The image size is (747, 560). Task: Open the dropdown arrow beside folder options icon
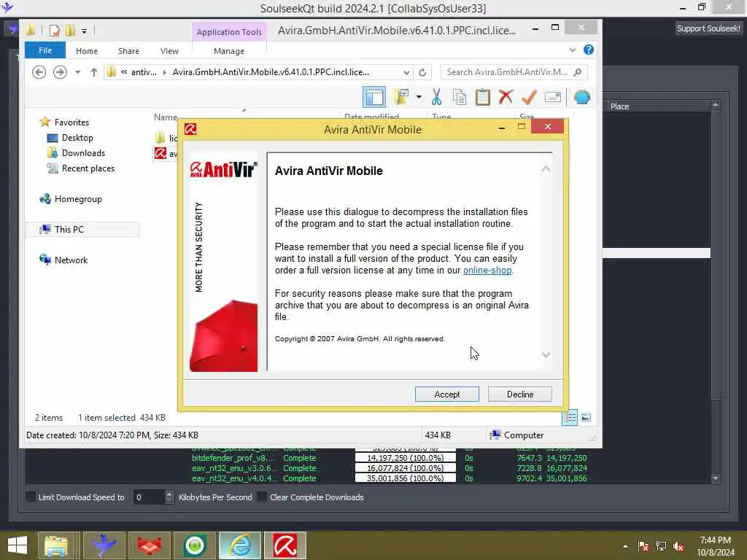419,97
